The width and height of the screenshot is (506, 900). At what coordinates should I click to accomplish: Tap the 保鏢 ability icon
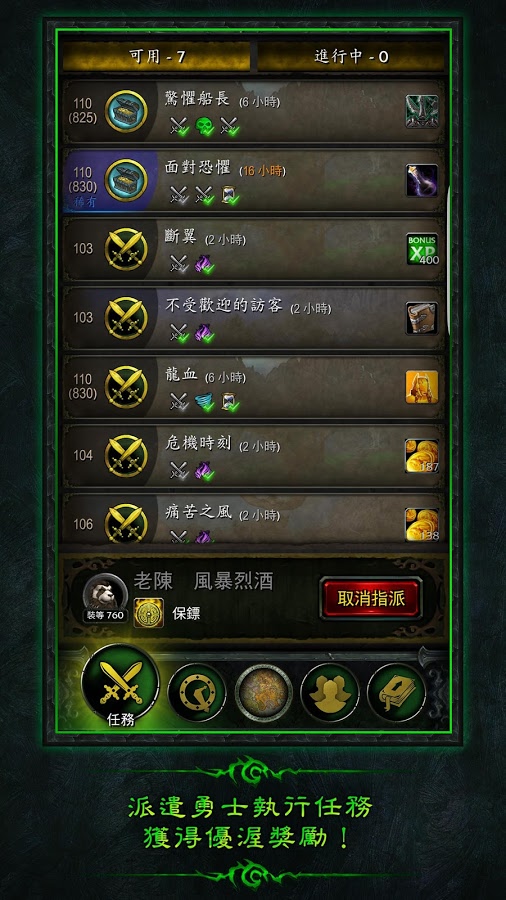[149, 613]
